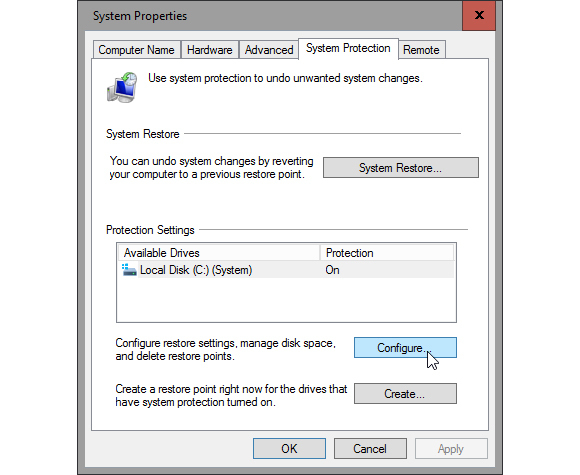Click the System Properties title bar

click(x=270, y=16)
